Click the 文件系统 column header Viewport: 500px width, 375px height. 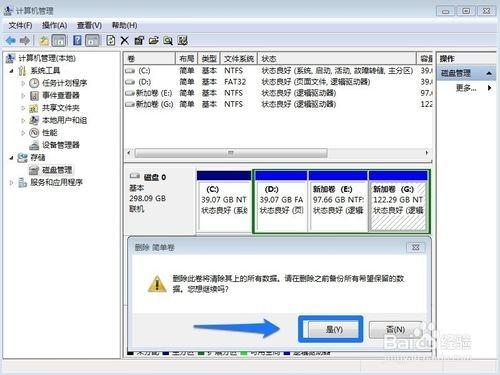click(x=239, y=59)
